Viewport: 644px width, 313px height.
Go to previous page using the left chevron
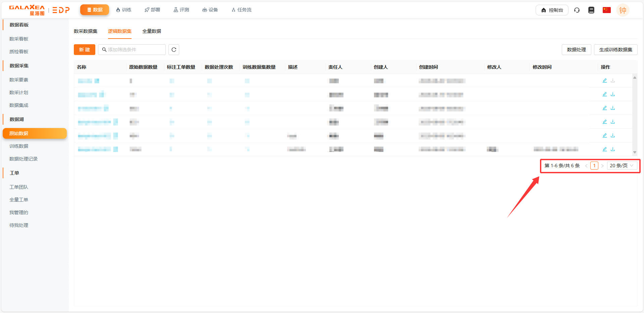pyautogui.click(x=586, y=166)
